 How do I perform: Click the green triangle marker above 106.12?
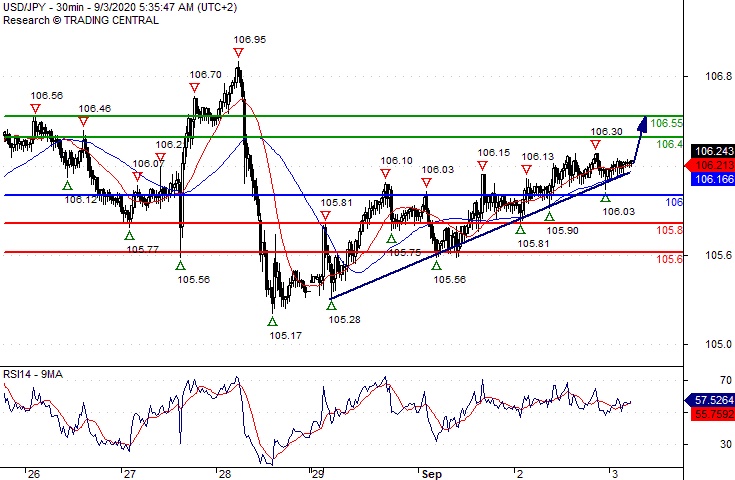(x=68, y=186)
